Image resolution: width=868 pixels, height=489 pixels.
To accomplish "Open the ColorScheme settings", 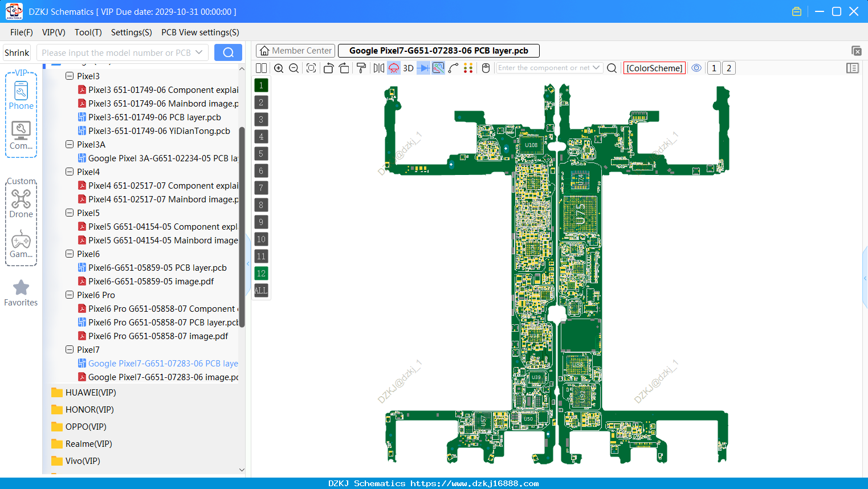I will (x=654, y=68).
